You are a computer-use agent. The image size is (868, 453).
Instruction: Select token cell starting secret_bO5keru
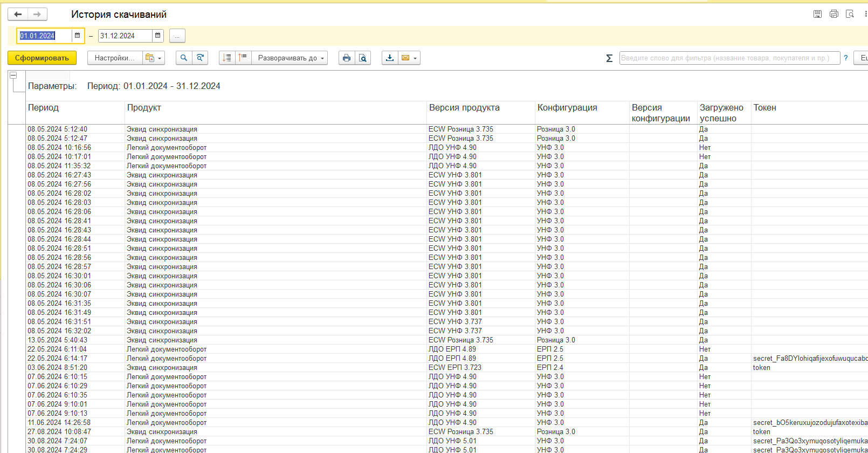[810, 422]
